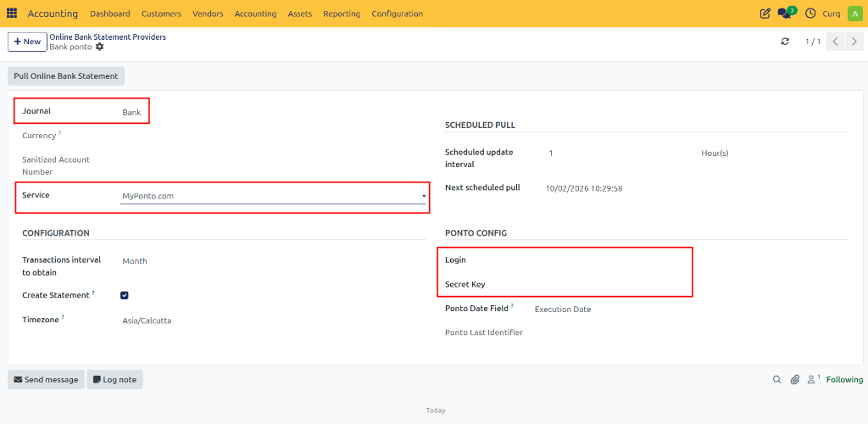Click the New button

point(27,42)
